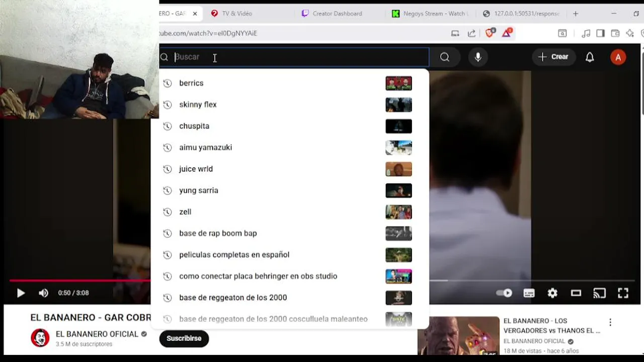Click the video progress bar
Image resolution: width=644 pixels, height=362 pixels.
tap(322, 281)
